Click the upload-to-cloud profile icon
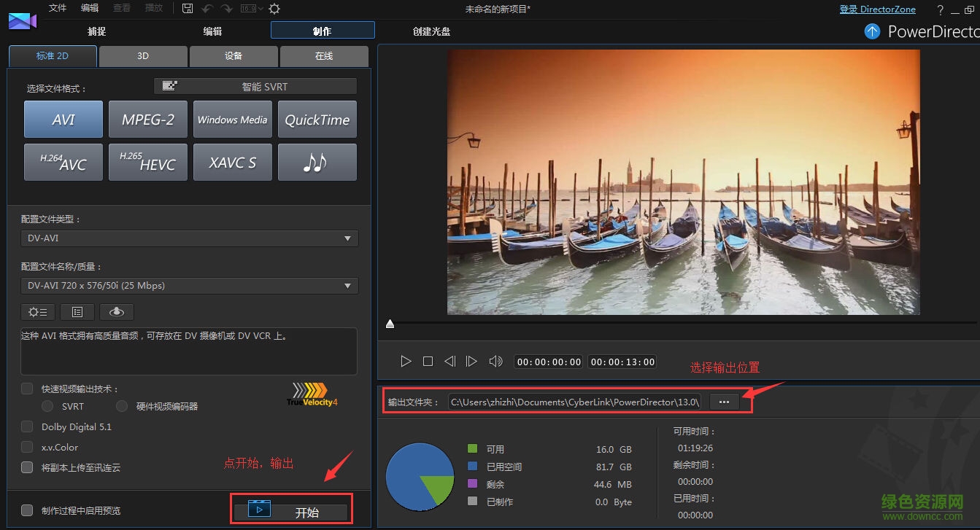Screen dimensions: 980x530 [x=116, y=311]
